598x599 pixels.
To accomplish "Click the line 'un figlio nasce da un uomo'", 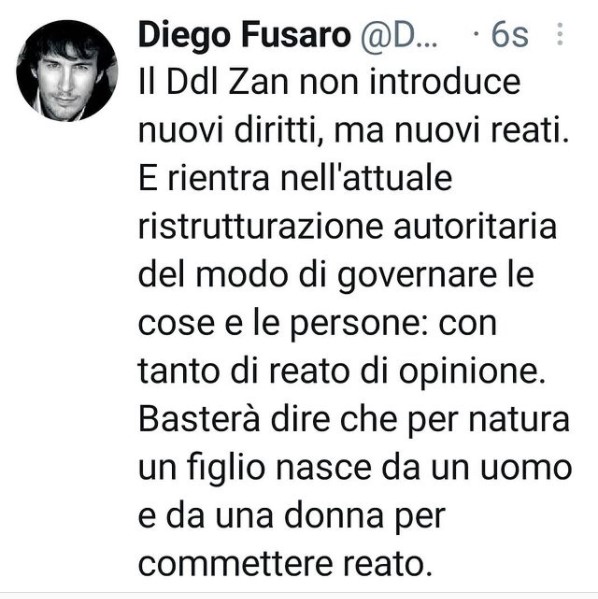I will click(355, 468).
